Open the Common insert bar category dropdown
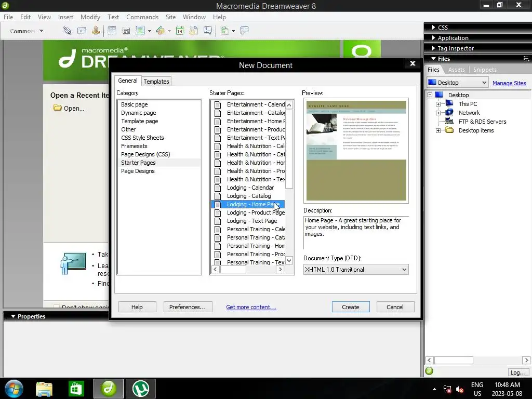This screenshot has height=399, width=532. pos(26,31)
